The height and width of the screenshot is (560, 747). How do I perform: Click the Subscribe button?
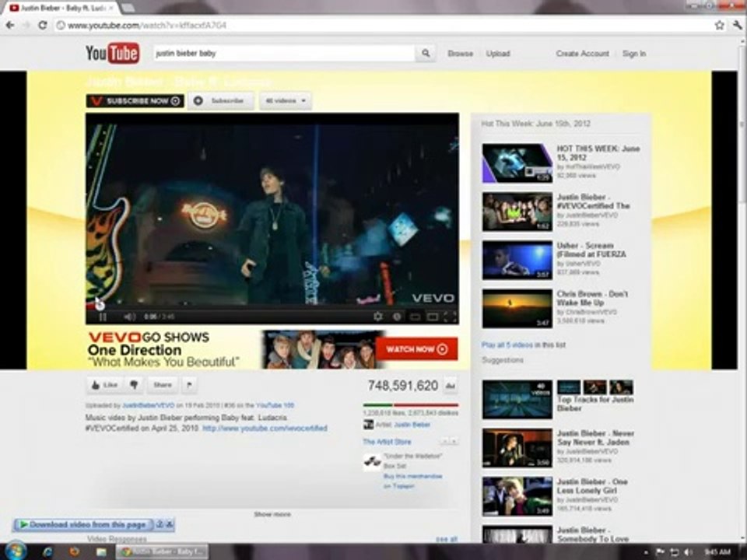pyautogui.click(x=220, y=100)
